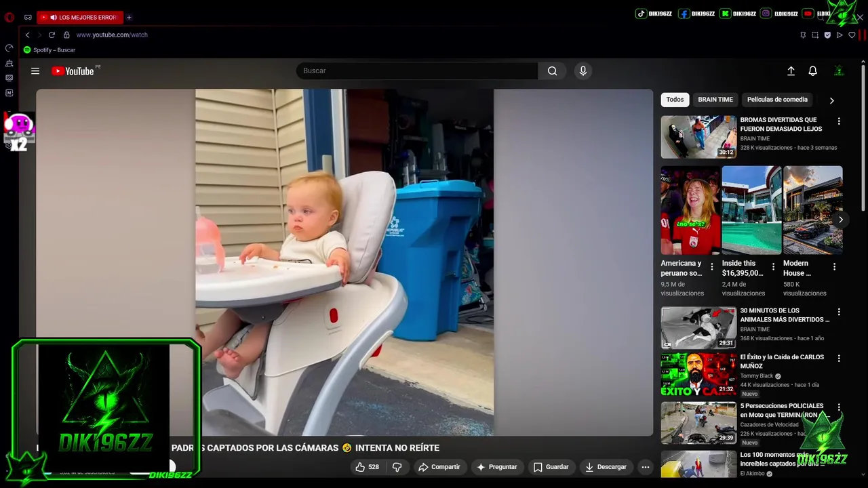
Task: Open the striped monitor icon in Opera sidebar
Action: [x=9, y=78]
